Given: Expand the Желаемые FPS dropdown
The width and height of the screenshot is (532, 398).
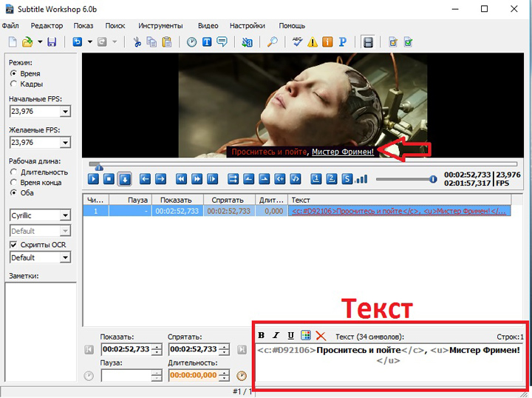Looking at the screenshot, I should (65, 143).
